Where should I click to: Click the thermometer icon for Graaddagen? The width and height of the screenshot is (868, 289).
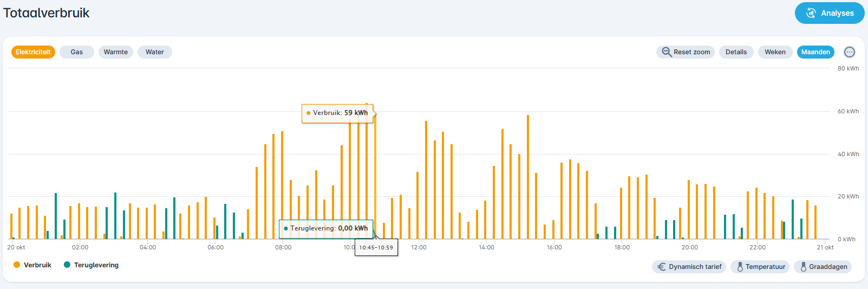click(803, 267)
